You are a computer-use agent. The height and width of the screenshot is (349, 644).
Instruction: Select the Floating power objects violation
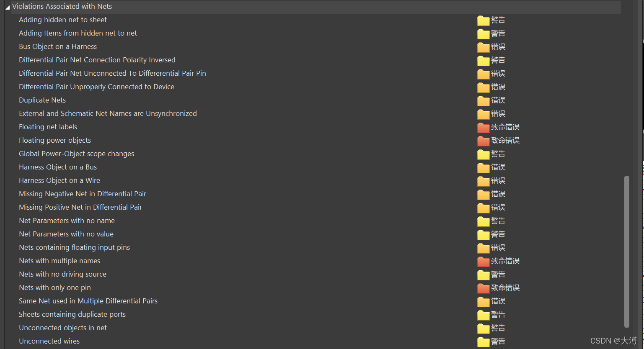point(55,140)
